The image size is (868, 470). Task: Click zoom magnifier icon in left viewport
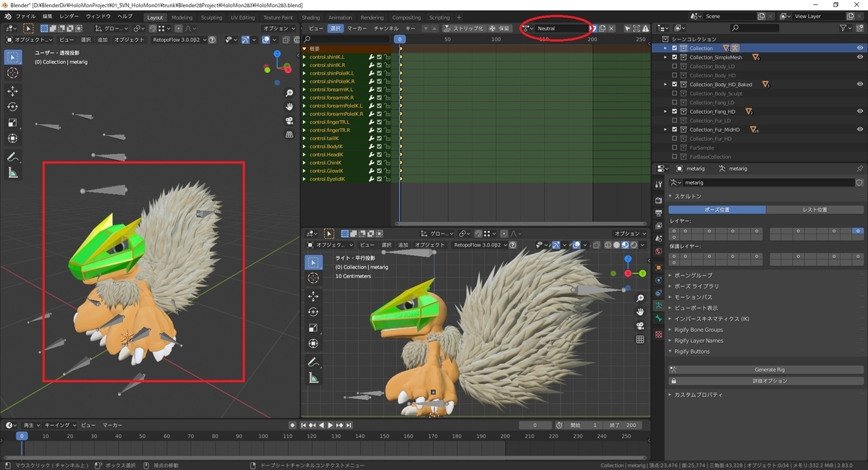pyautogui.click(x=289, y=93)
